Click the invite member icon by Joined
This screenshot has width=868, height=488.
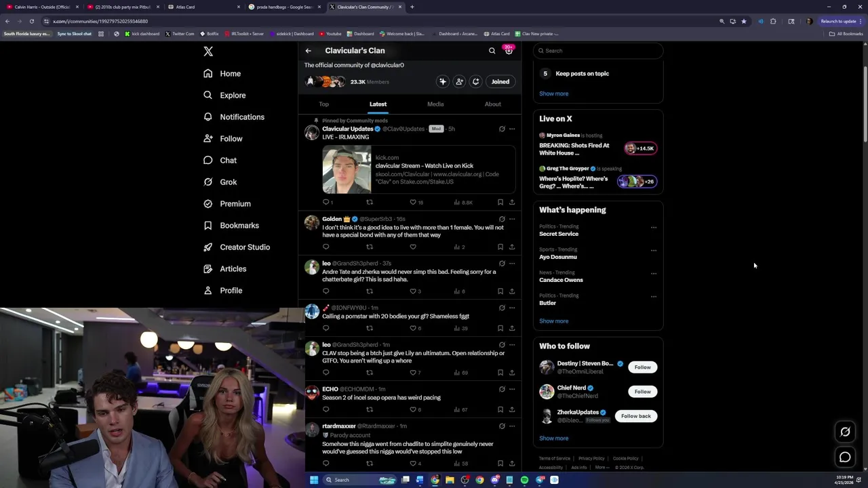click(x=459, y=81)
